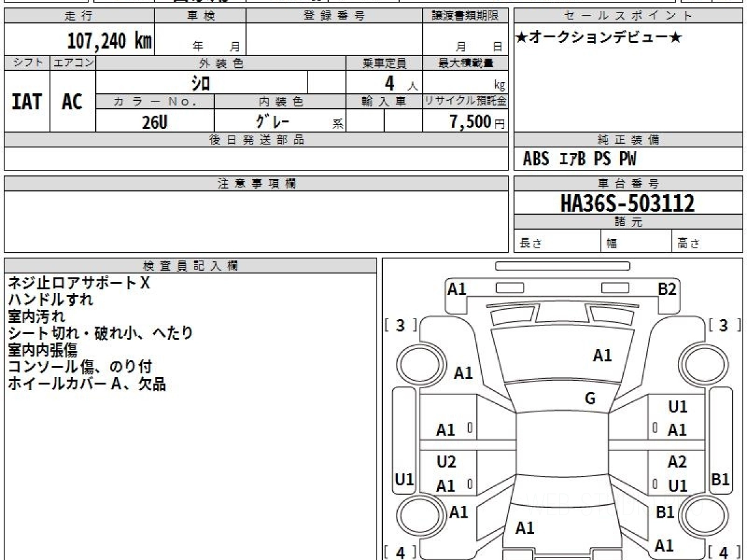Select note シート切れ・破れ小、へたり
This screenshot has width=747, height=560.
pos(100,334)
